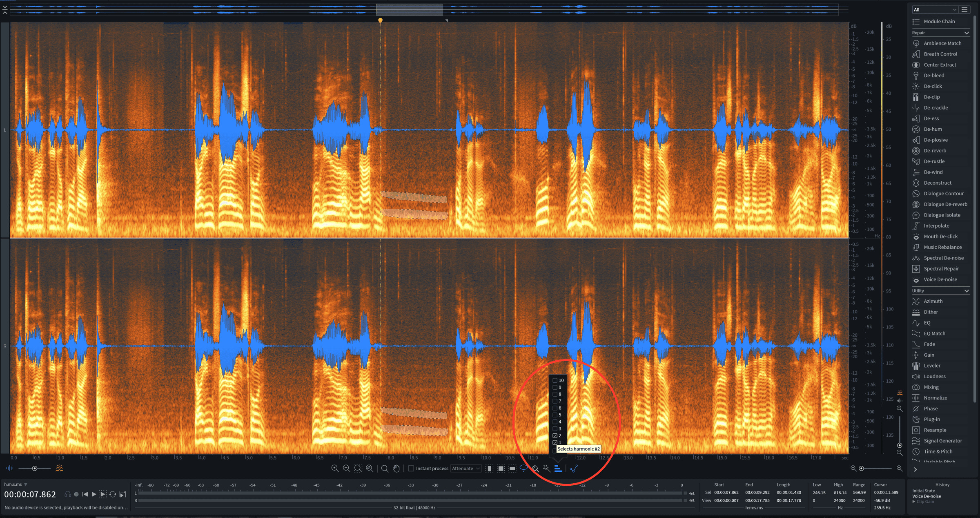Click the horizontal zoom in magnifier icon

900,468
